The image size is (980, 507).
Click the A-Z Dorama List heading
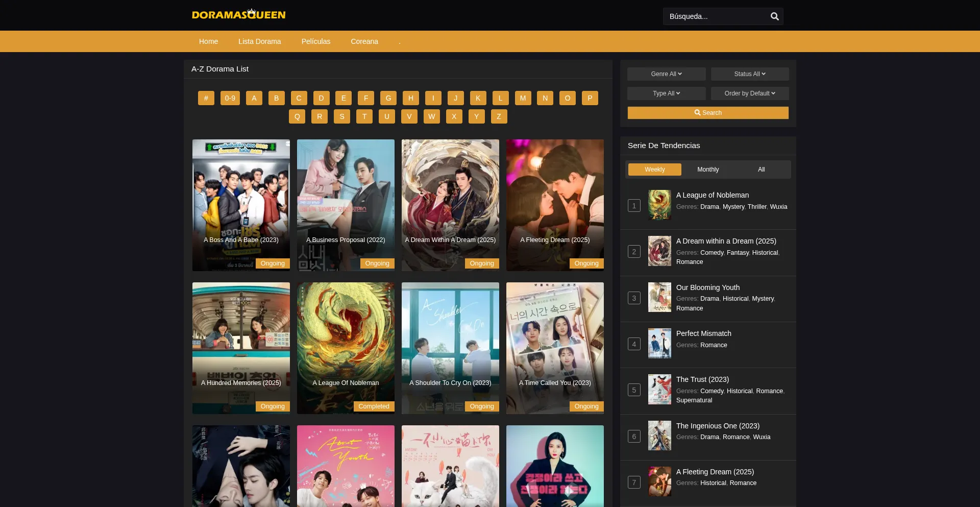coord(220,69)
